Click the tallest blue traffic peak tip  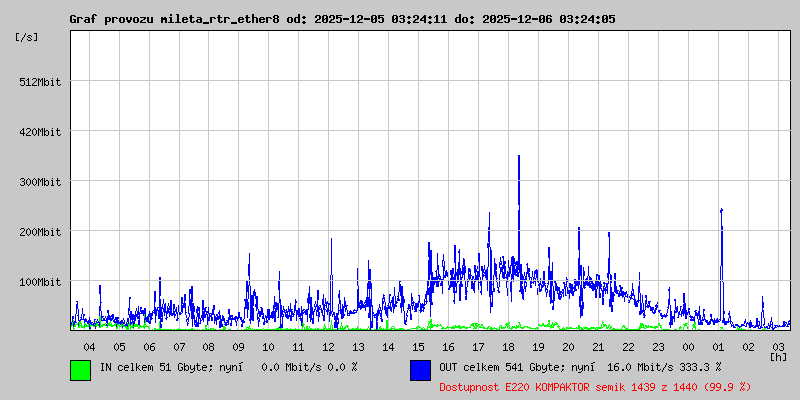click(519, 157)
